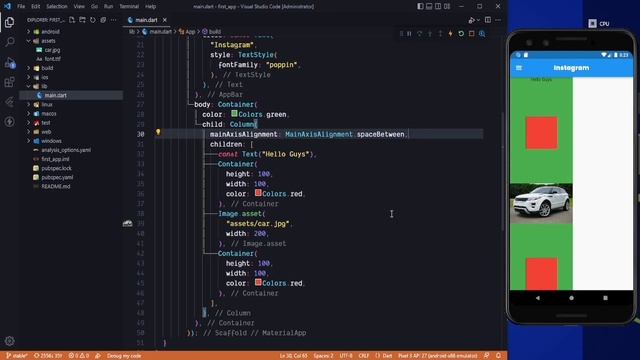Change language mode Dart in status bar
640x360 pixels.
387,356
